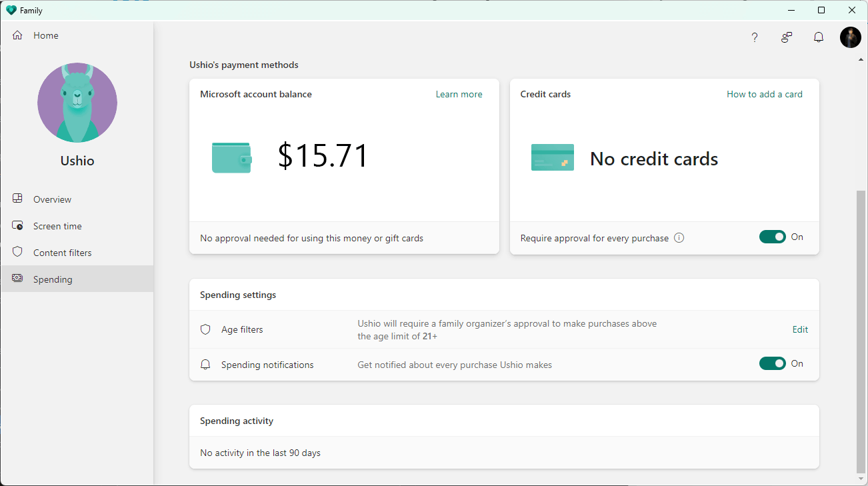Click the No credit cards text
Image resolution: width=868 pixels, height=486 pixels.
coord(654,159)
